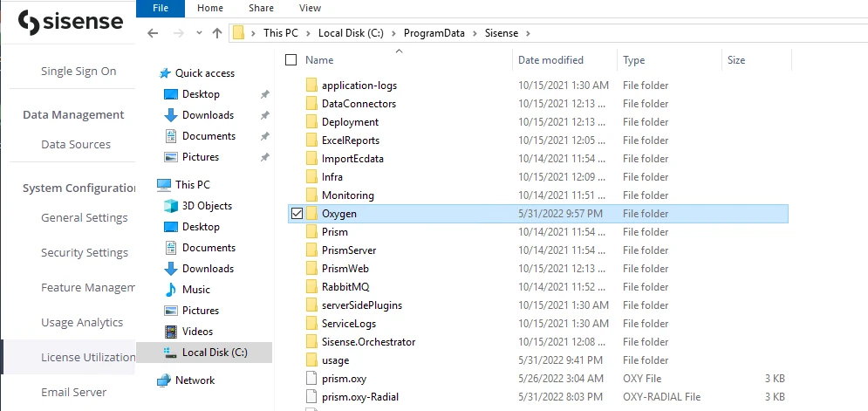This screenshot has height=411, width=868.
Task: Toggle the select-all checkbox in header
Action: (x=290, y=60)
